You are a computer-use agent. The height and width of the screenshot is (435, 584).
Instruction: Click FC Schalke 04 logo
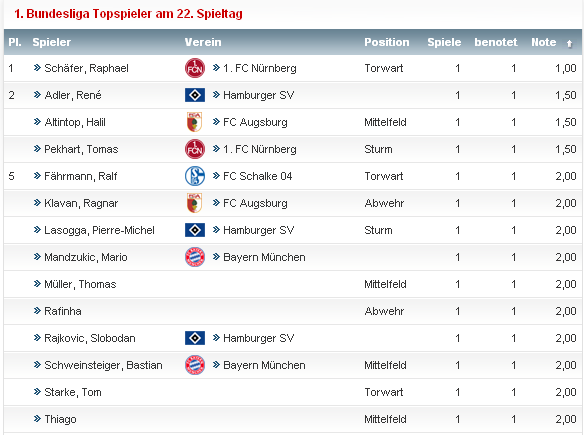click(x=195, y=176)
